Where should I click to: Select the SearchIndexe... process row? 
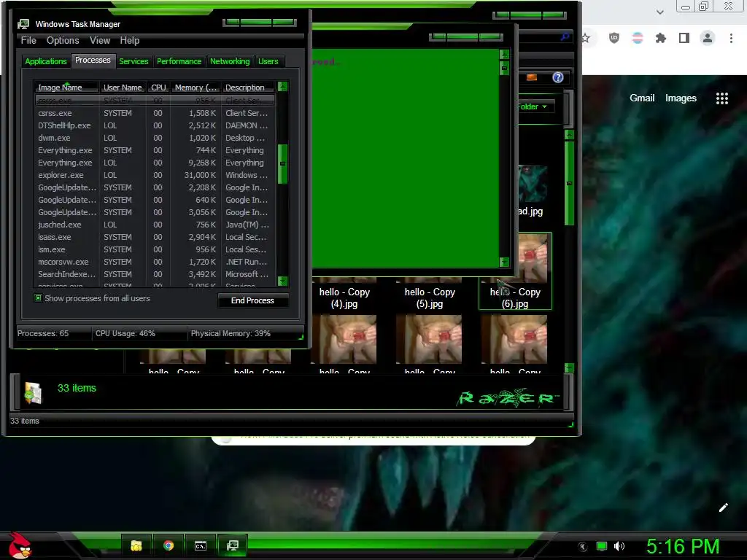pos(155,274)
